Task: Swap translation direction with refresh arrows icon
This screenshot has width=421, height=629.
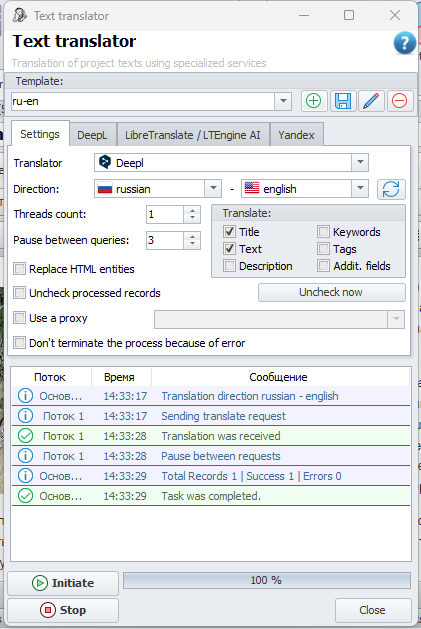Action: point(391,189)
